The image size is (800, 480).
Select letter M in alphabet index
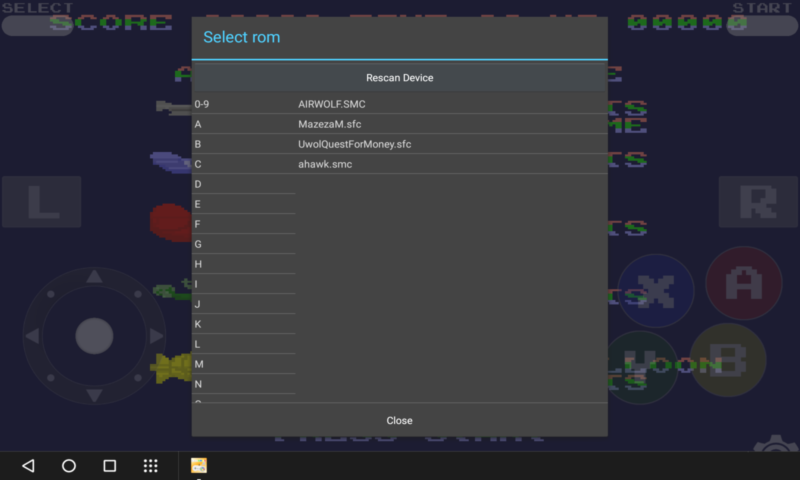pyautogui.click(x=243, y=364)
